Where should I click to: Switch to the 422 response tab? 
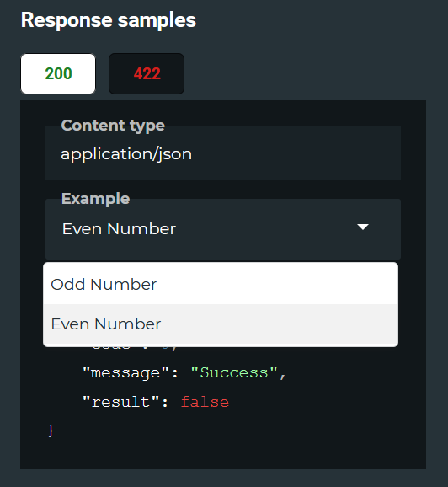(x=147, y=73)
